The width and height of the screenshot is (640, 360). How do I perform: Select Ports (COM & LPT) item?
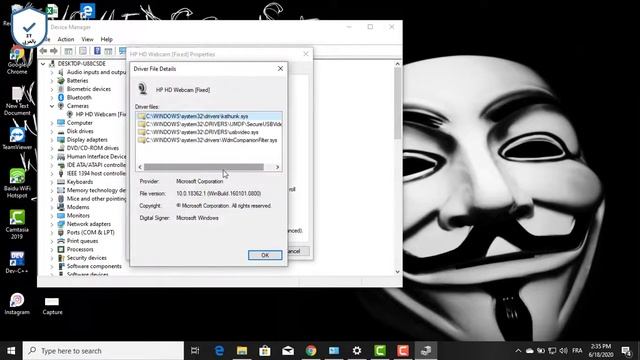click(x=91, y=232)
